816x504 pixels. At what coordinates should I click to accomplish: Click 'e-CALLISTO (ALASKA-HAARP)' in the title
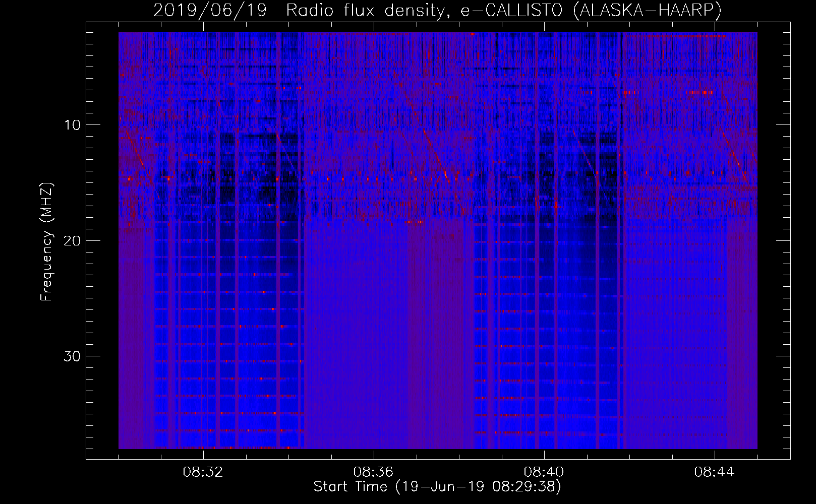click(591, 11)
